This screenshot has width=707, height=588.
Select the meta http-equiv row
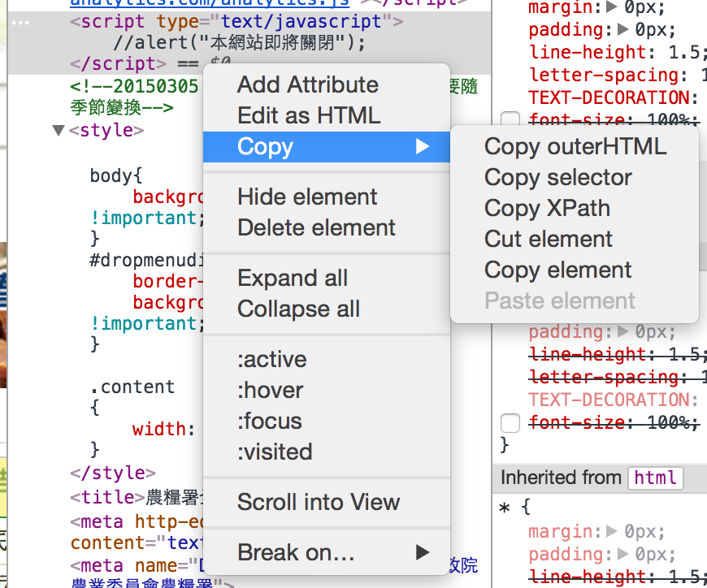point(137,521)
